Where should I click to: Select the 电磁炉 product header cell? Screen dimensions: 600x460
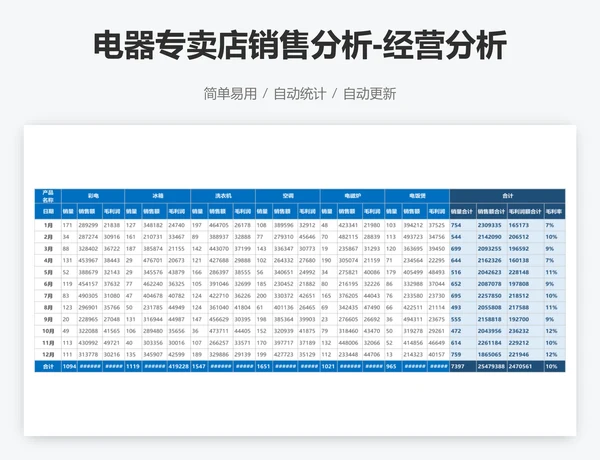(352, 196)
